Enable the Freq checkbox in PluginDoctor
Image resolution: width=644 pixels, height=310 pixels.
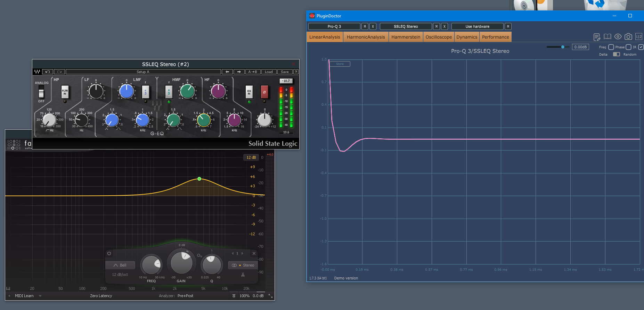[x=611, y=47]
